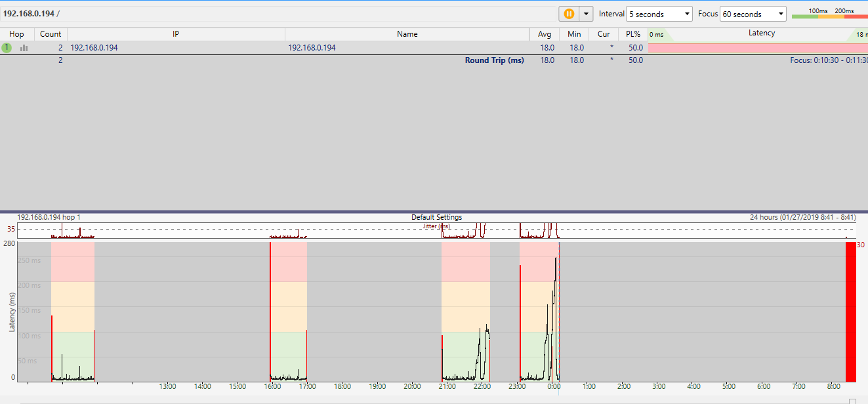Click the Name column header
Viewport: 868px width, 404px height.
407,34
